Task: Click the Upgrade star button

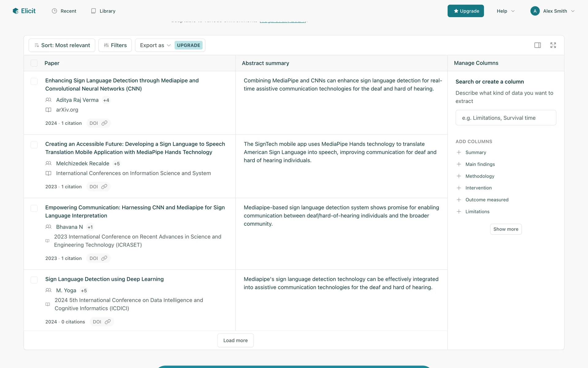Action: click(x=466, y=11)
